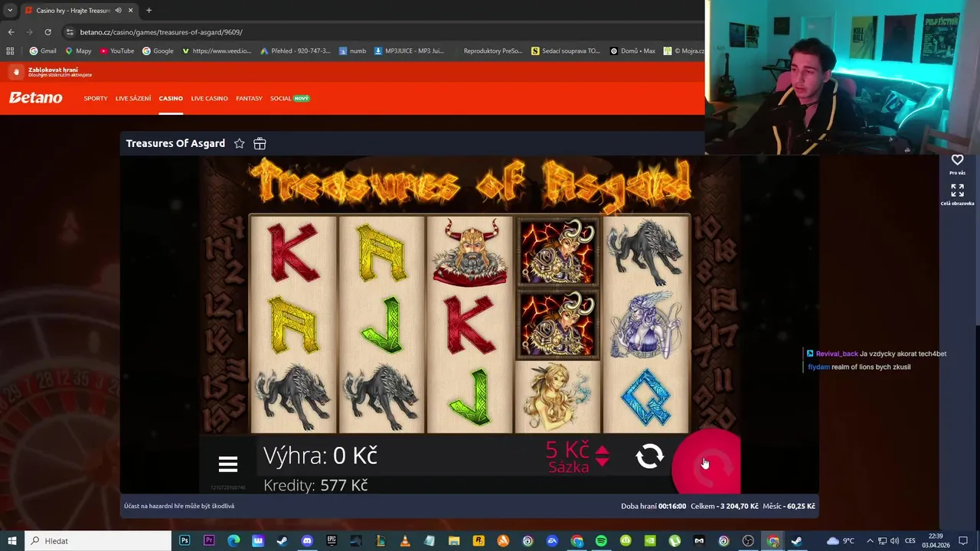Click the Hledat taskbar search box
The width and height of the screenshot is (980, 551).
pyautogui.click(x=100, y=541)
